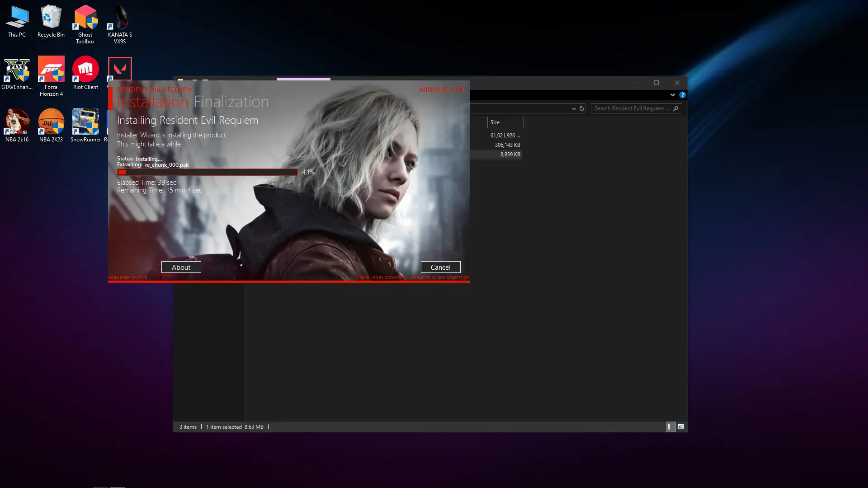Minimize the File Explorer window

(x=636, y=83)
